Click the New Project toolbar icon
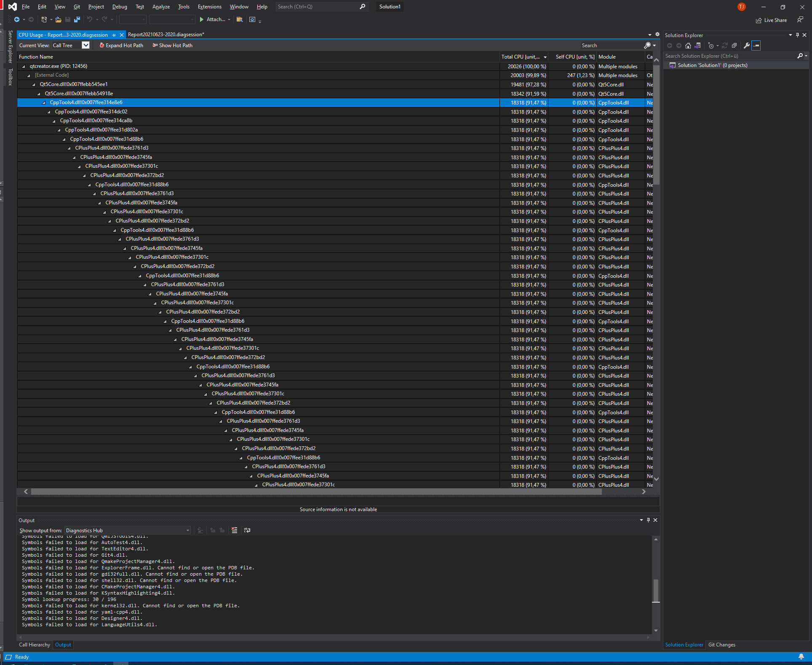Image resolution: width=812 pixels, height=665 pixels. click(x=44, y=19)
